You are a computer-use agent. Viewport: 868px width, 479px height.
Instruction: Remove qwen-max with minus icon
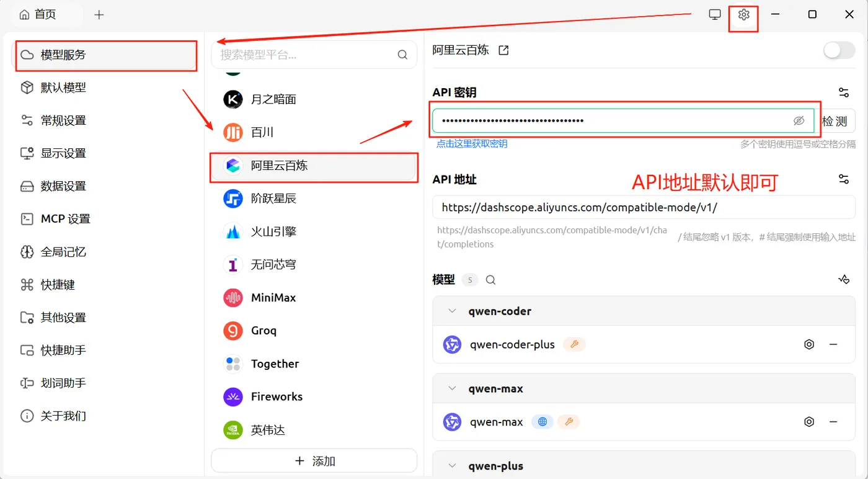(833, 422)
